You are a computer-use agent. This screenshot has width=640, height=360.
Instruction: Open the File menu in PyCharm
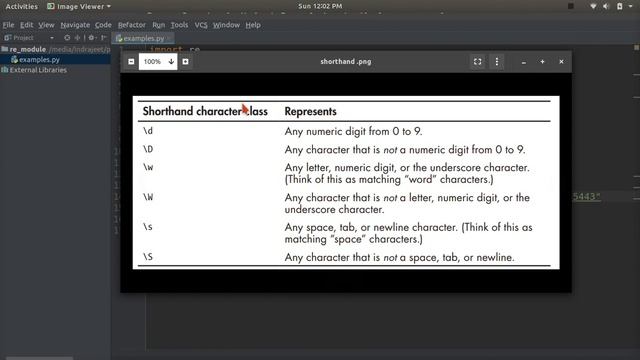pyautogui.click(x=8, y=25)
